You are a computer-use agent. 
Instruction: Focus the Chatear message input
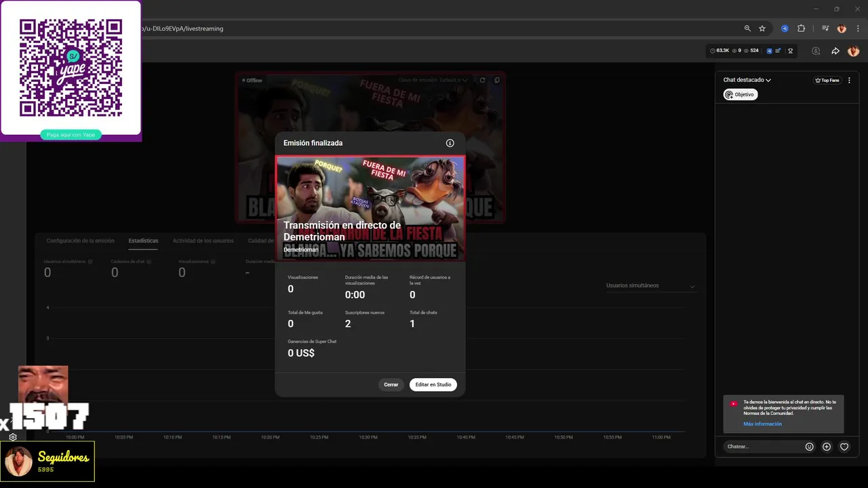[x=763, y=447]
